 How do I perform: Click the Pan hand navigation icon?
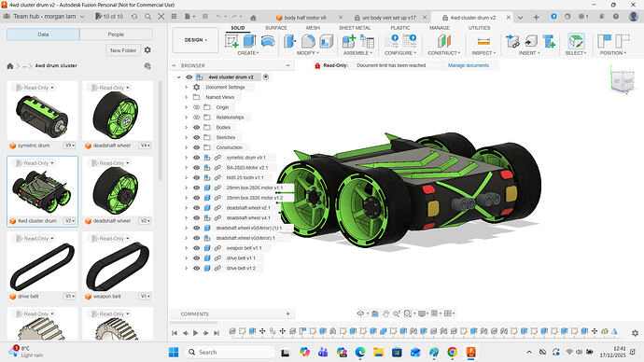click(385, 313)
